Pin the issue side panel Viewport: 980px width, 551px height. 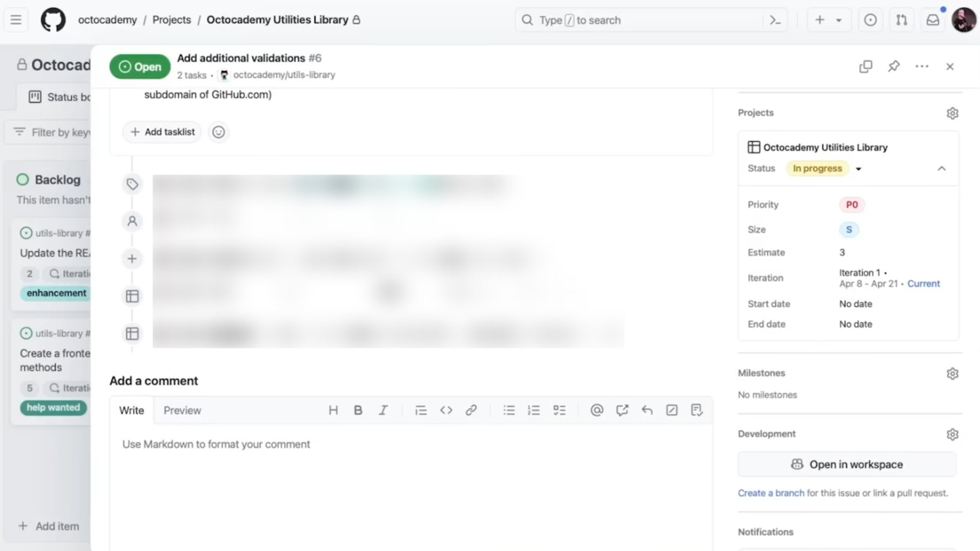pos(894,66)
